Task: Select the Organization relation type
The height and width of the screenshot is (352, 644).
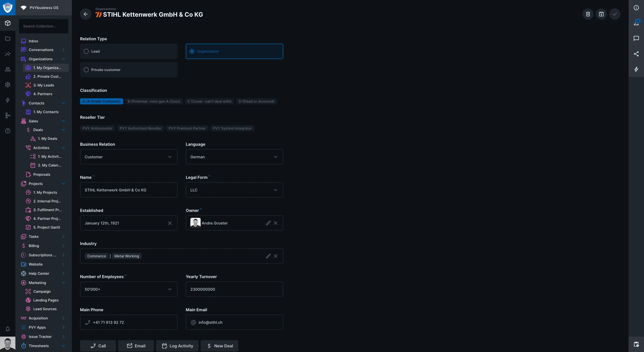Action: (x=235, y=51)
